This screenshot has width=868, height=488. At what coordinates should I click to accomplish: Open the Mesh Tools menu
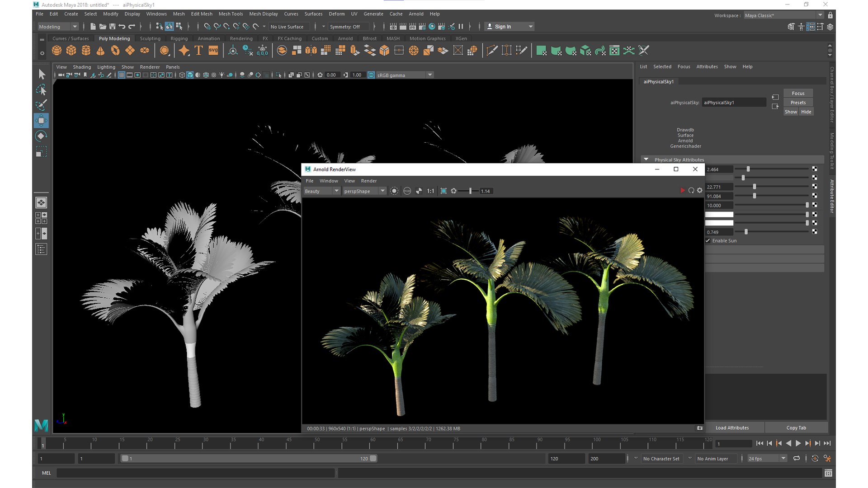pyautogui.click(x=231, y=14)
